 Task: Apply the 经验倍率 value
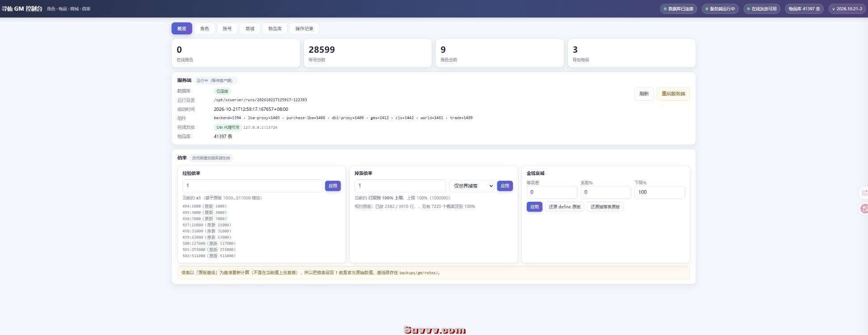333,186
